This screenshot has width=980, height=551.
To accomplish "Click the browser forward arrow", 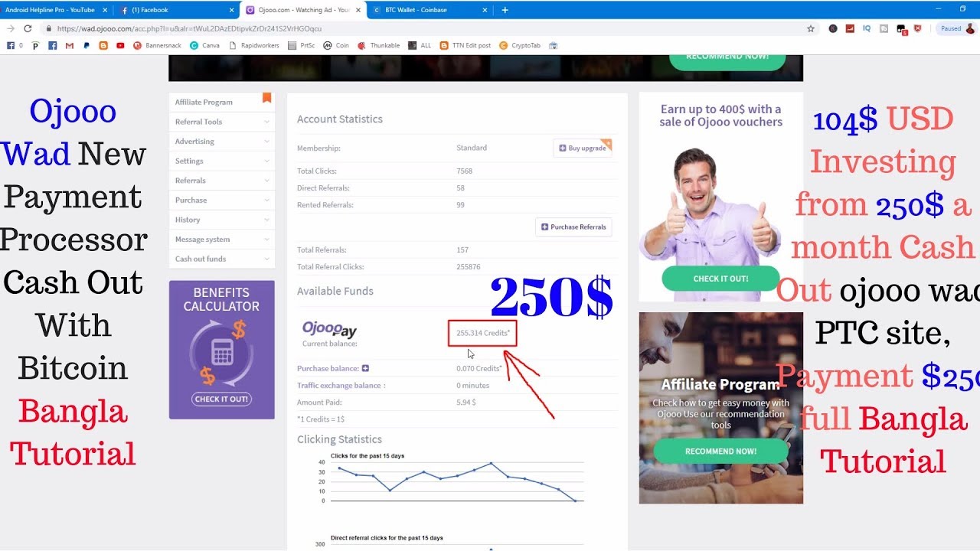I will click(11, 28).
